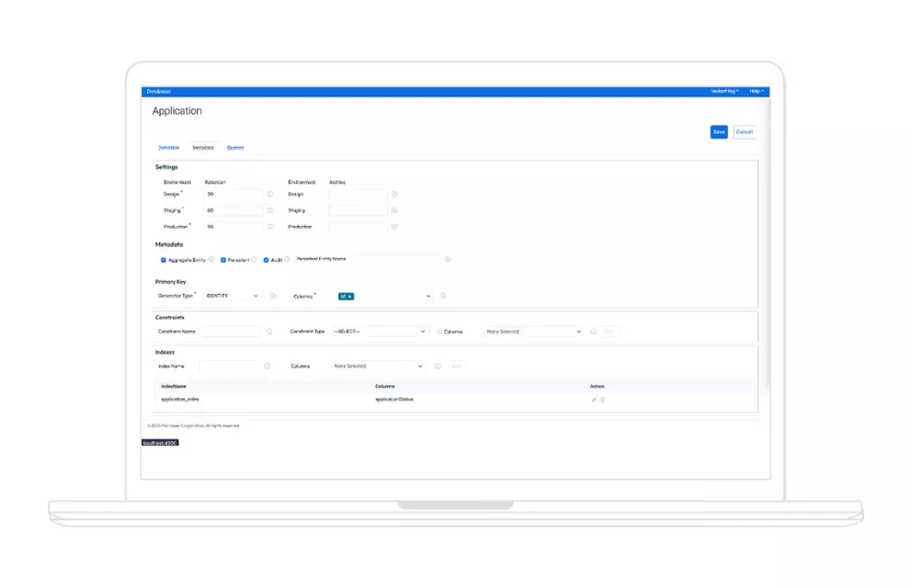Click the info icon next to Constraint Name

268,331
